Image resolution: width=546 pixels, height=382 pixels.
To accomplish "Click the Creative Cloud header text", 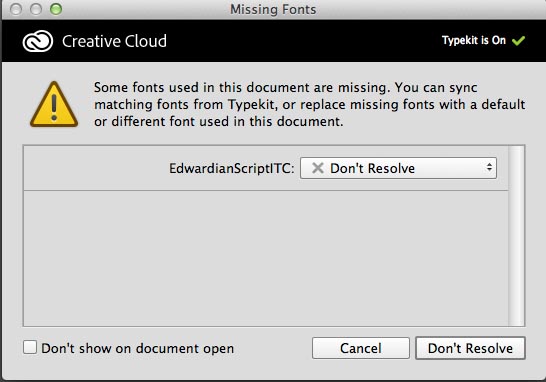I will point(114,41).
